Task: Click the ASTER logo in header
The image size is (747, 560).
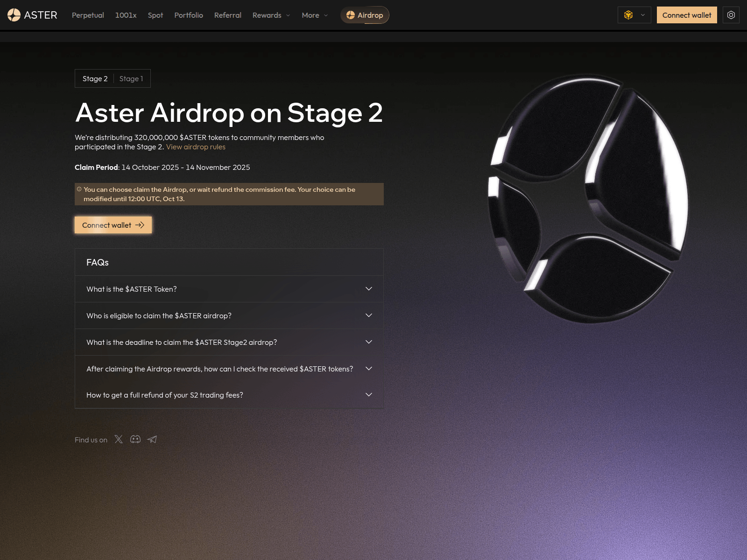Action: (32, 15)
